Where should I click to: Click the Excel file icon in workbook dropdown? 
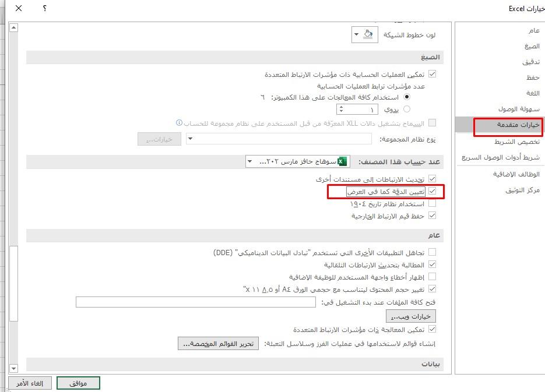click(x=342, y=161)
